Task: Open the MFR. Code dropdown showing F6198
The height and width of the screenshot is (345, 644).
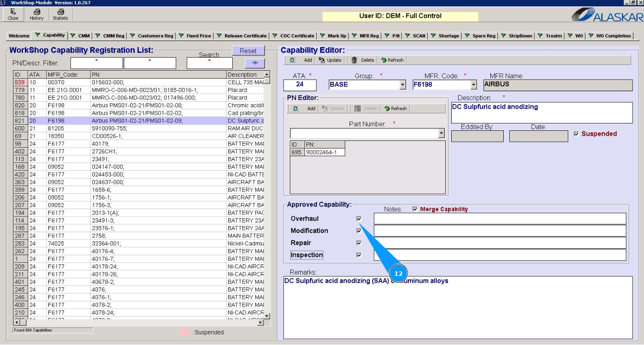Action: point(474,85)
